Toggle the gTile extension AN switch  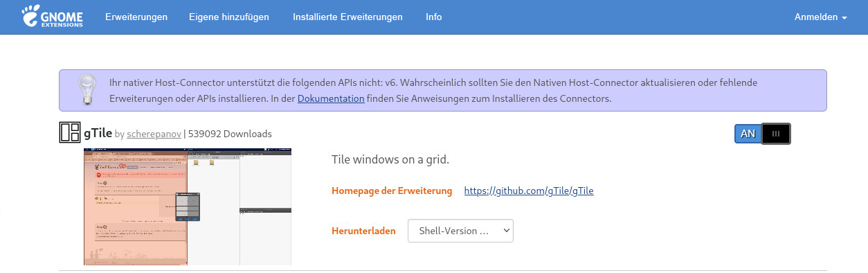[x=762, y=134]
